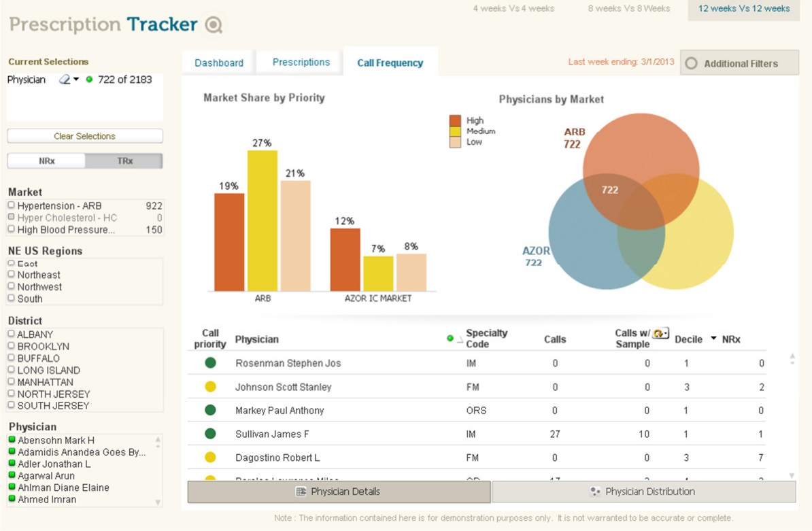This screenshot has height=531, width=812.
Task: Click the table icon on Physician Details button
Action: 301,492
